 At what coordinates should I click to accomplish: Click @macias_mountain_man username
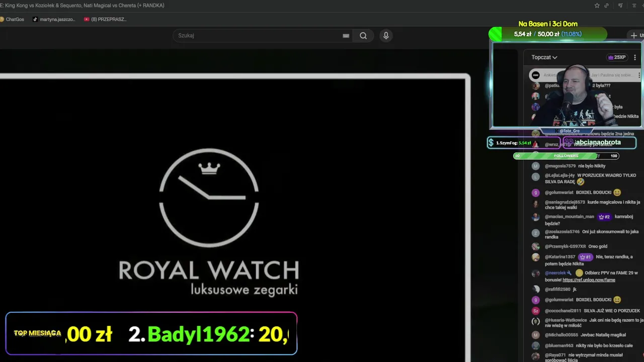point(570,217)
